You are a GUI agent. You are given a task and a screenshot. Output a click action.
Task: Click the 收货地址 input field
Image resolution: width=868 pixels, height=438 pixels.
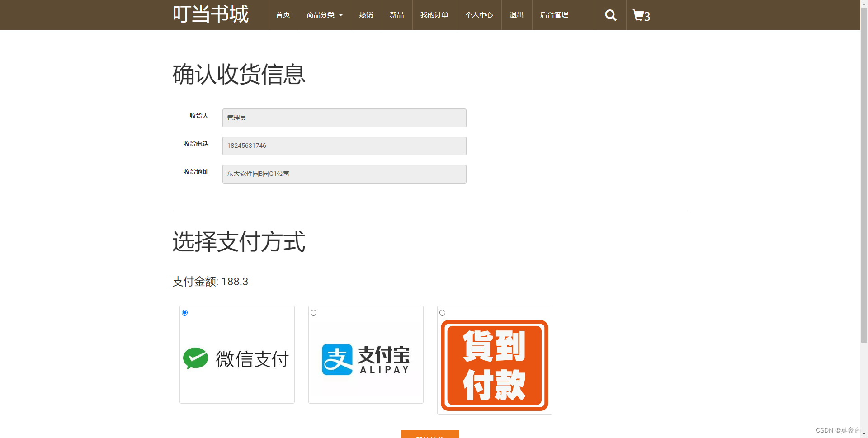[344, 174]
